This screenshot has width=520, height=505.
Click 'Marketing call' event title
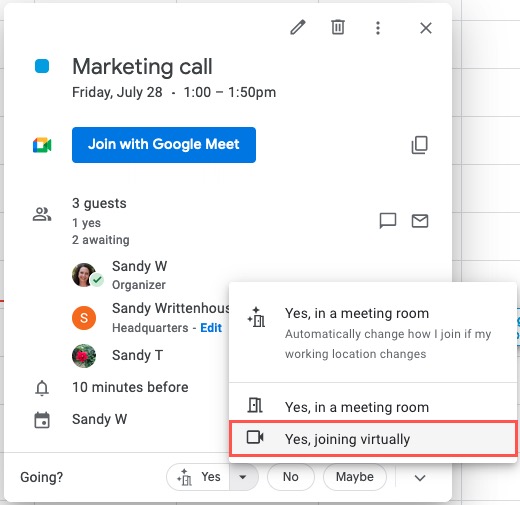pos(142,66)
